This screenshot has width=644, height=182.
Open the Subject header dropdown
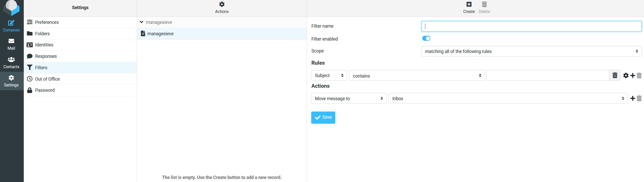pyautogui.click(x=329, y=76)
